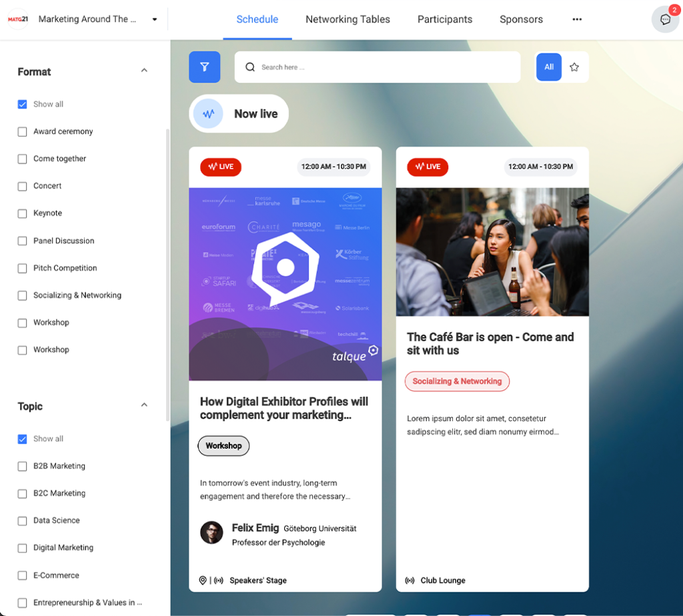
Task: Check the B2B Marketing topic
Action: 22,466
